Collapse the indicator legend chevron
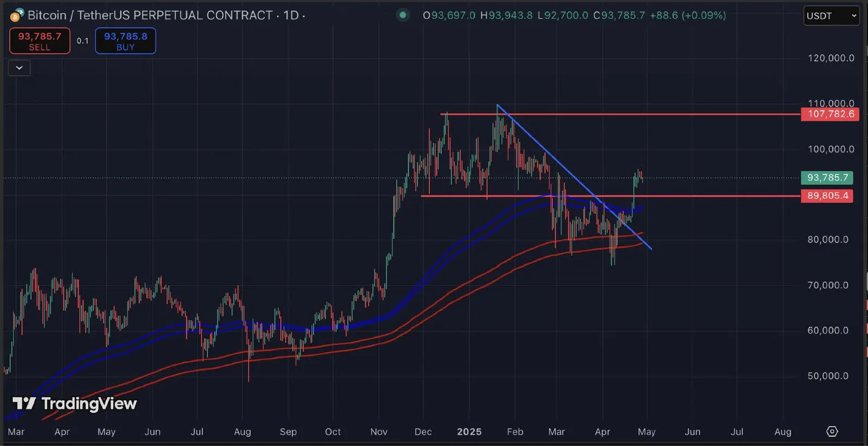868x446 pixels. 19,68
